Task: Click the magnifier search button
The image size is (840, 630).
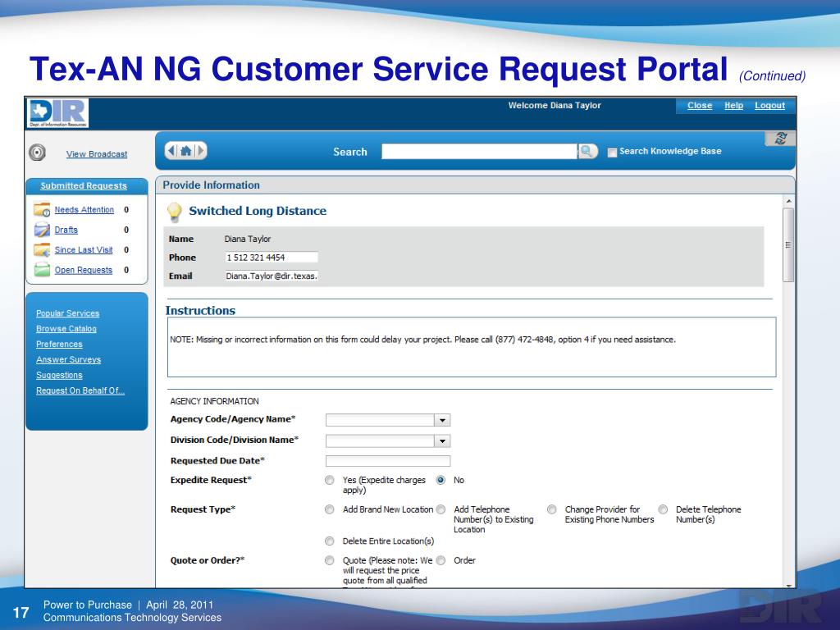Action: click(587, 152)
